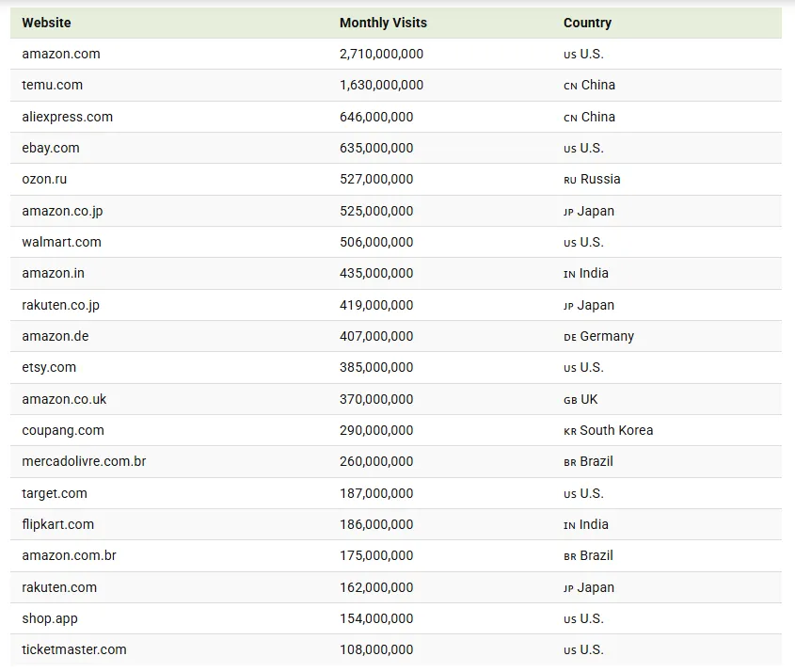
Task: Select the flipkart.com website cell
Action: (x=58, y=524)
